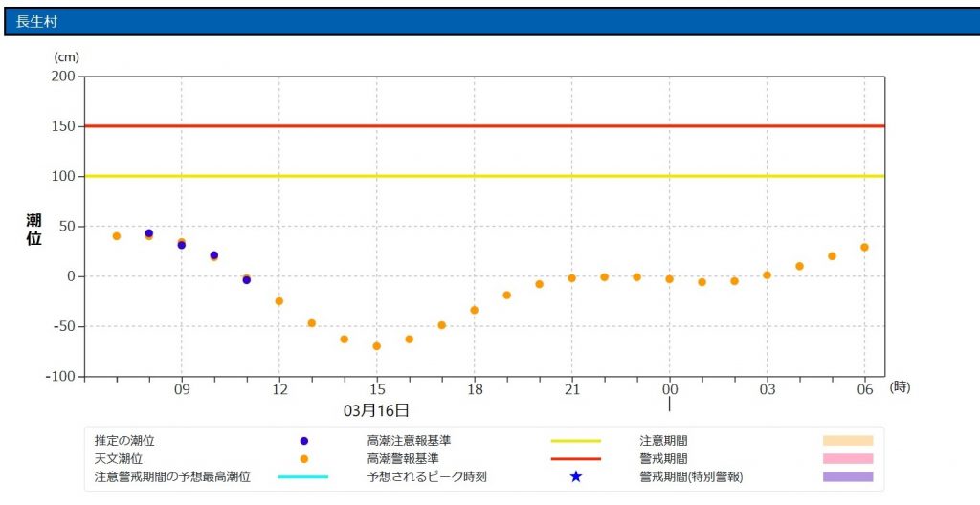Click the estimated tide purple point at 08 hour
980x505 pixels.
click(148, 233)
